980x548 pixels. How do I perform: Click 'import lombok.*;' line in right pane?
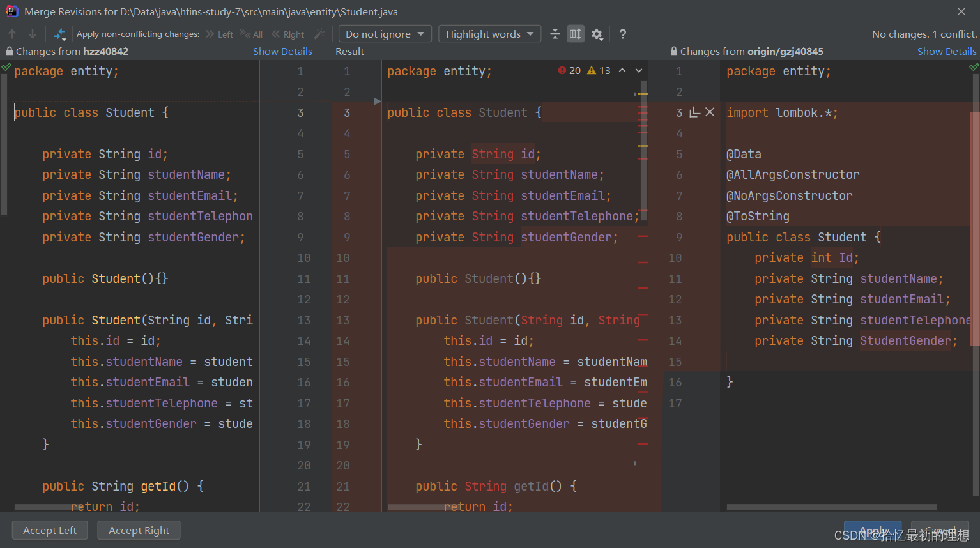click(x=782, y=112)
